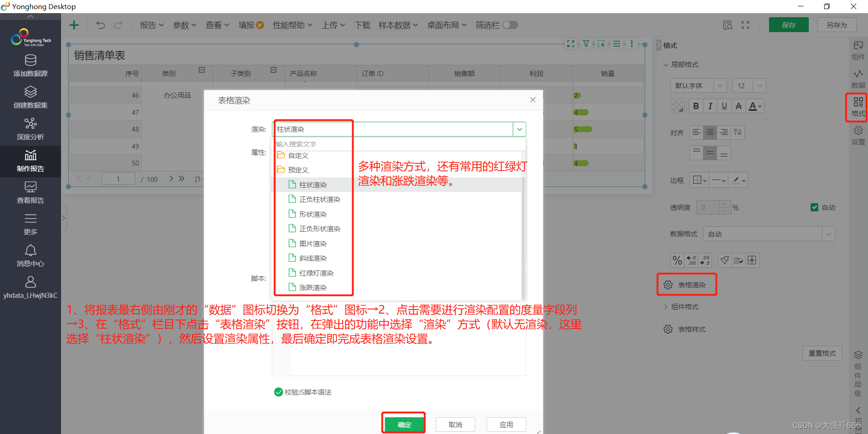868x434 pixels.
Task: Undo the last action in toolbar
Action: [x=100, y=25]
